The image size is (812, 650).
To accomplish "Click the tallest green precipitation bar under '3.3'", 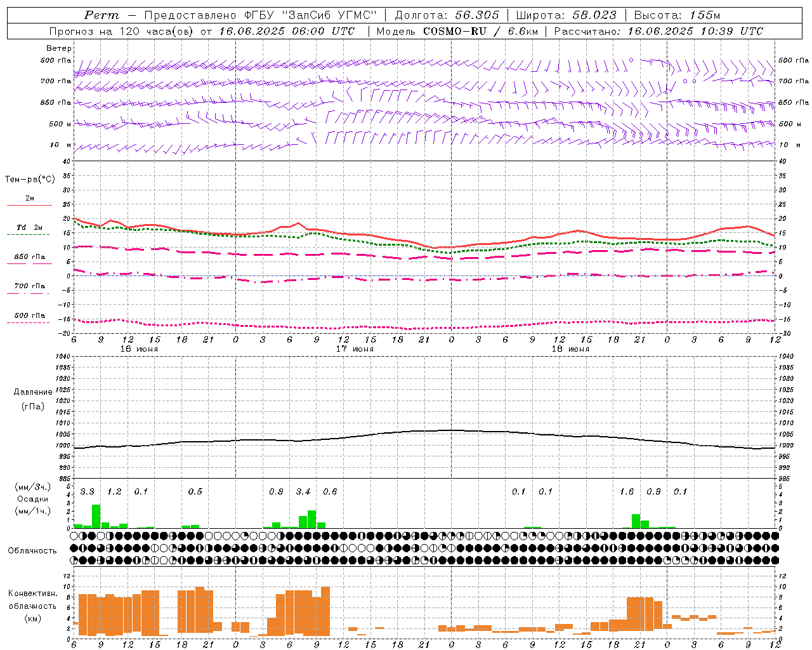I will click(96, 516).
